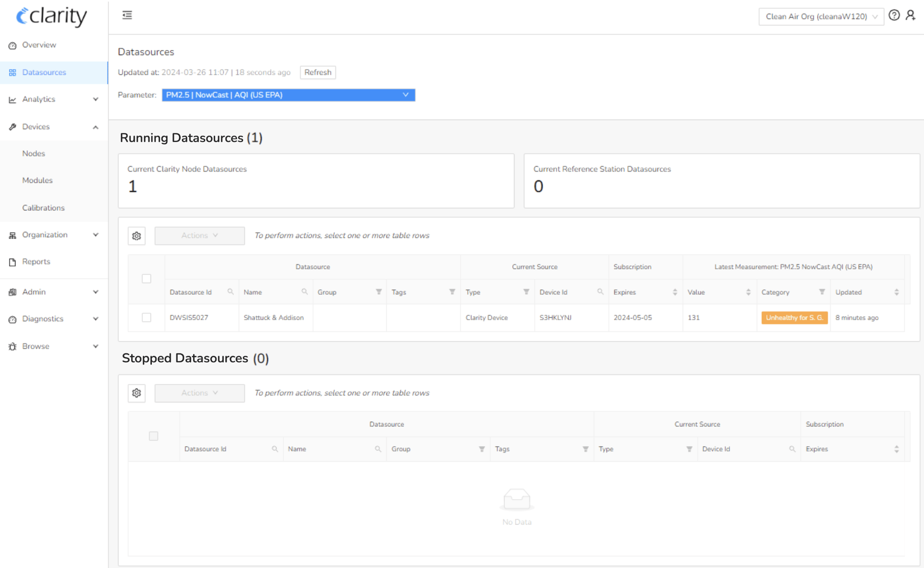Click the sort arrows on the Expires column
This screenshot has width=924, height=568.
click(675, 292)
